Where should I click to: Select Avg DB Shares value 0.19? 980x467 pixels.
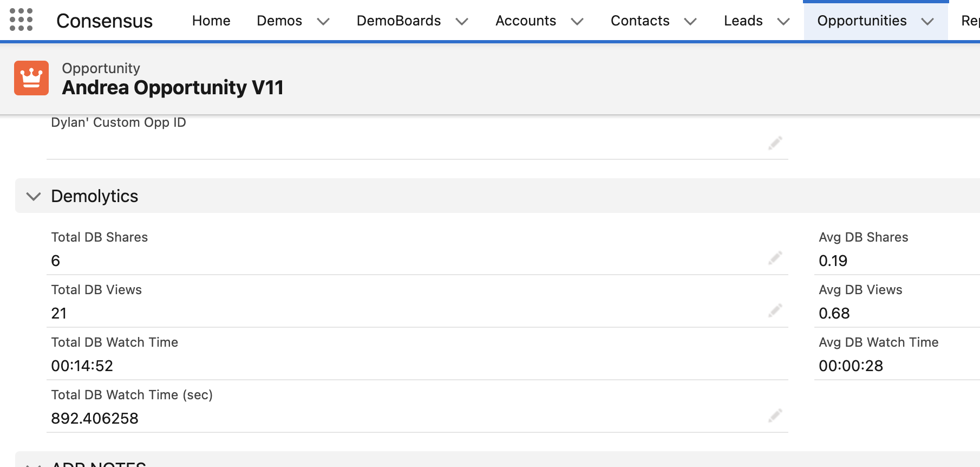(833, 261)
